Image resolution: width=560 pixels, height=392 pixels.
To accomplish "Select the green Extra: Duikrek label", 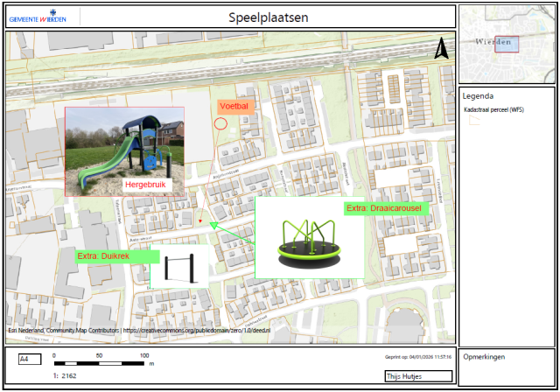I will click(109, 256).
